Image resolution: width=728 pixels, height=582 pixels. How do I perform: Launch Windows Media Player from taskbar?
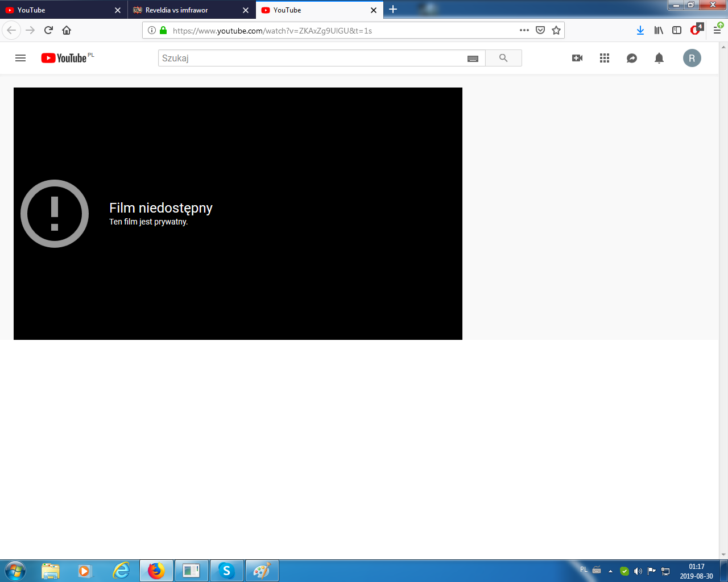pos(85,571)
